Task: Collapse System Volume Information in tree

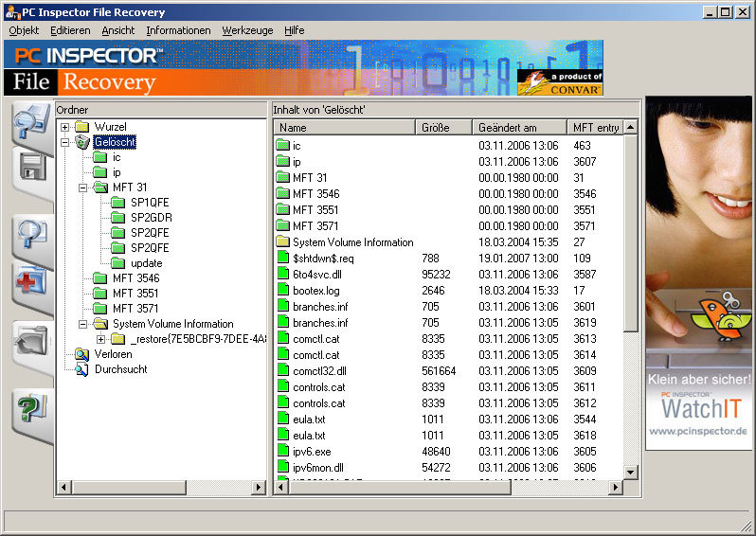Action: tap(83, 324)
